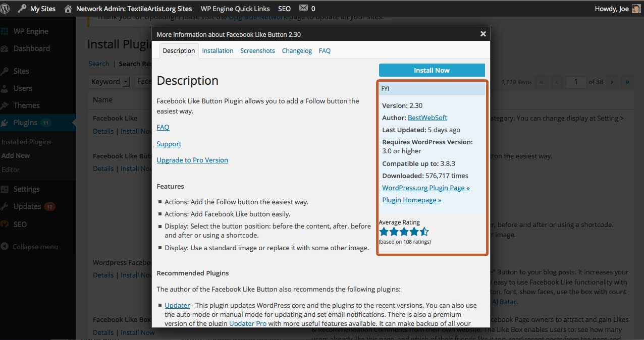Visit the WordPress.org Plugin Page link
The height and width of the screenshot is (340, 644).
(x=426, y=188)
